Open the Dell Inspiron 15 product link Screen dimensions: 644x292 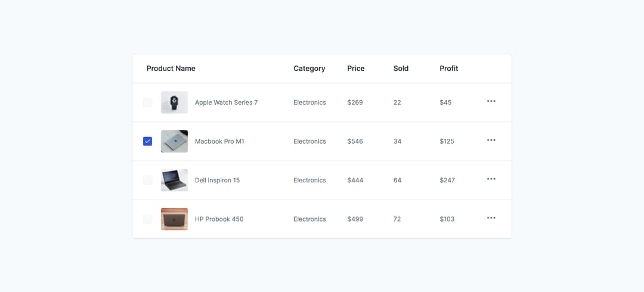coord(217,180)
